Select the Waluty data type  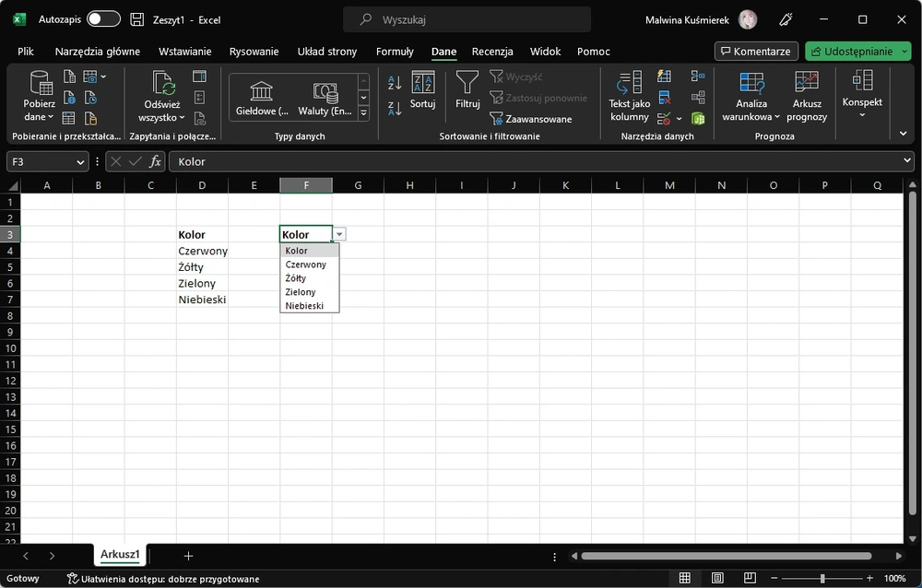[325, 98]
